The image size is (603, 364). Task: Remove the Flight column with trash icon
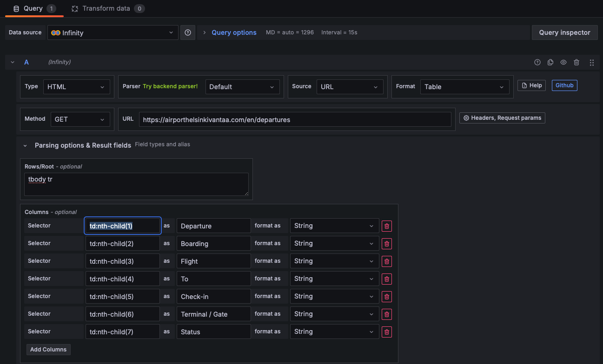[387, 261]
